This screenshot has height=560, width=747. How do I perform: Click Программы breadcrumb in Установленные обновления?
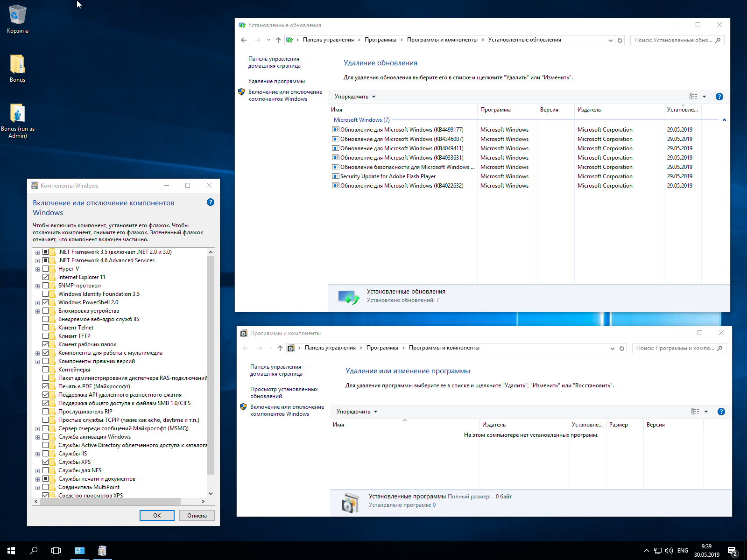pyautogui.click(x=380, y=40)
